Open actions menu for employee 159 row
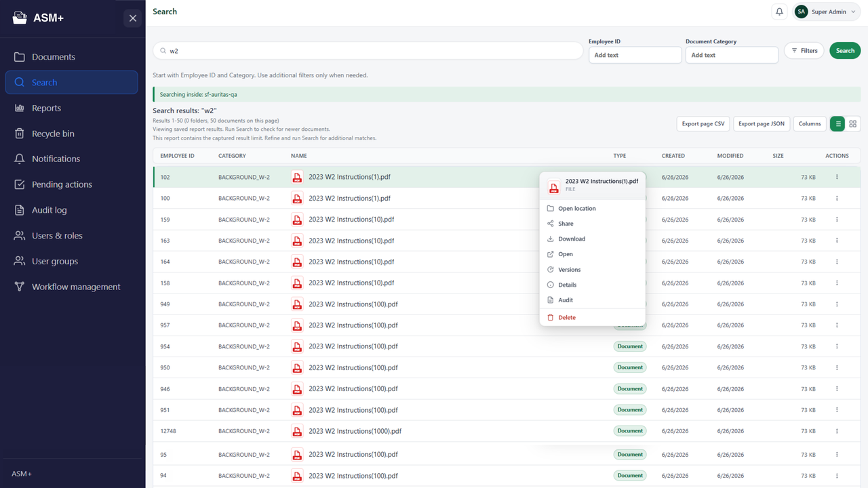This screenshot has height=488, width=868. tap(837, 220)
